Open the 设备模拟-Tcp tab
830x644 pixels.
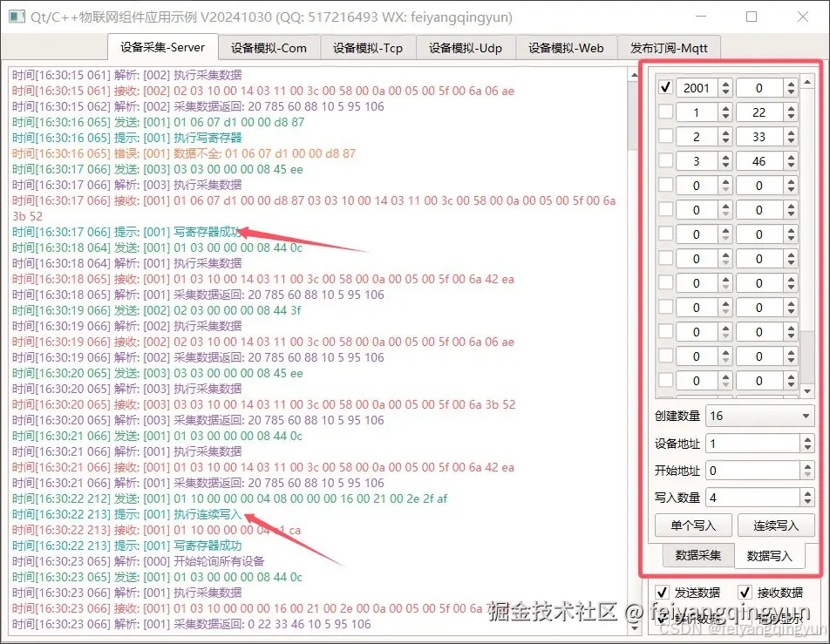tap(368, 48)
